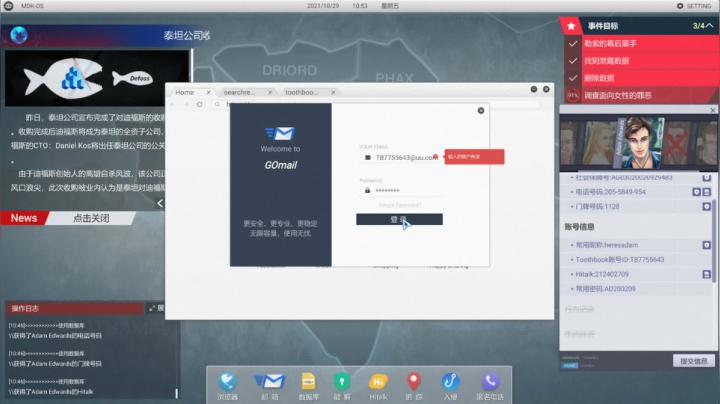Open the 浏览器 browser app in dock

point(227,386)
